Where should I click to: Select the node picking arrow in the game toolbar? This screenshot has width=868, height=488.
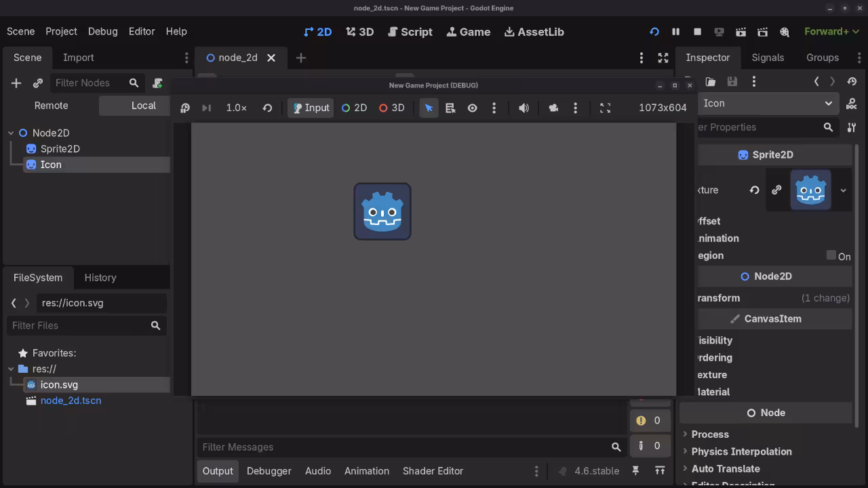(429, 108)
